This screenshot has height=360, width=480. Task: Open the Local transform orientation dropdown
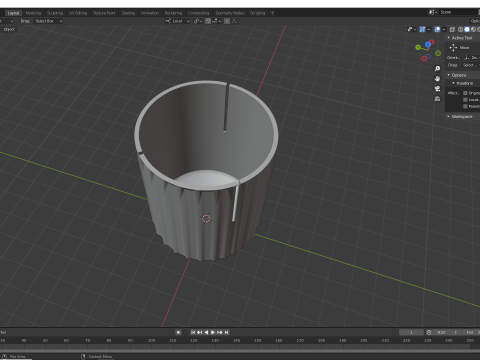click(x=178, y=21)
